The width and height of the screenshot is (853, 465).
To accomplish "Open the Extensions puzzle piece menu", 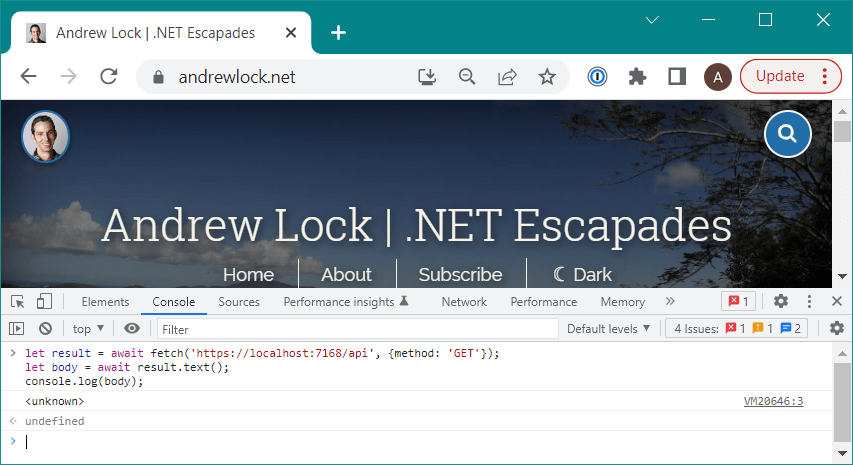I will coord(637,77).
